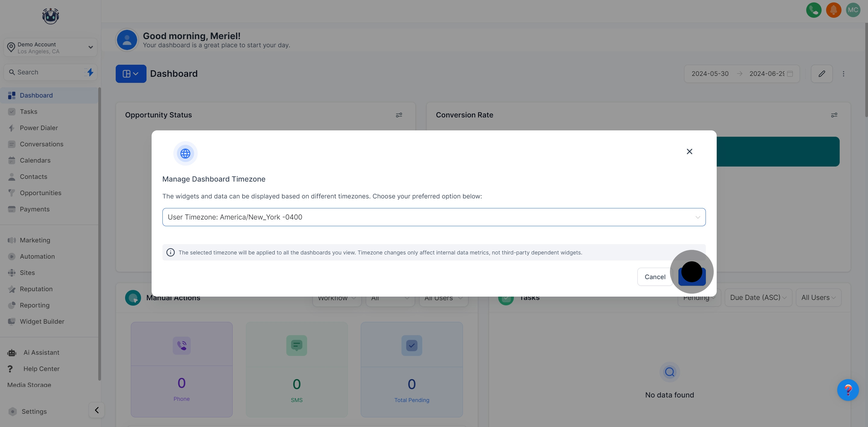Click the blue help question bubble
The height and width of the screenshot is (427, 868).
(848, 390)
